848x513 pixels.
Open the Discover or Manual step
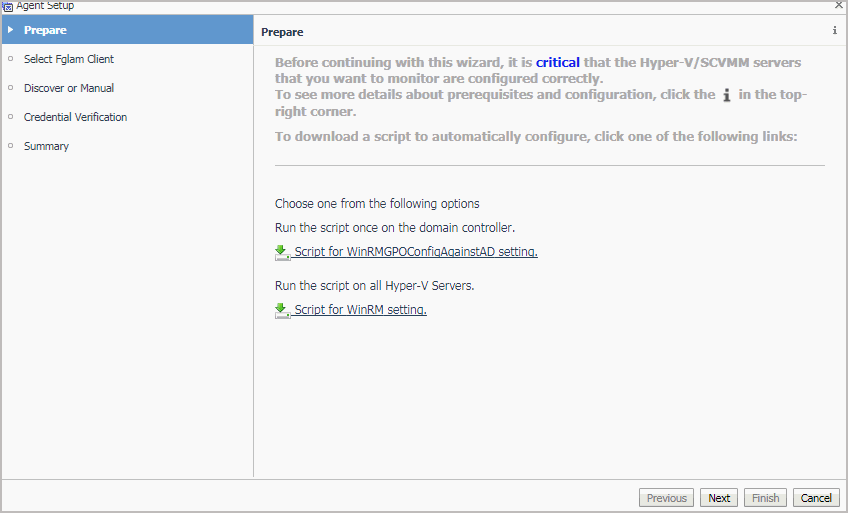click(x=68, y=88)
